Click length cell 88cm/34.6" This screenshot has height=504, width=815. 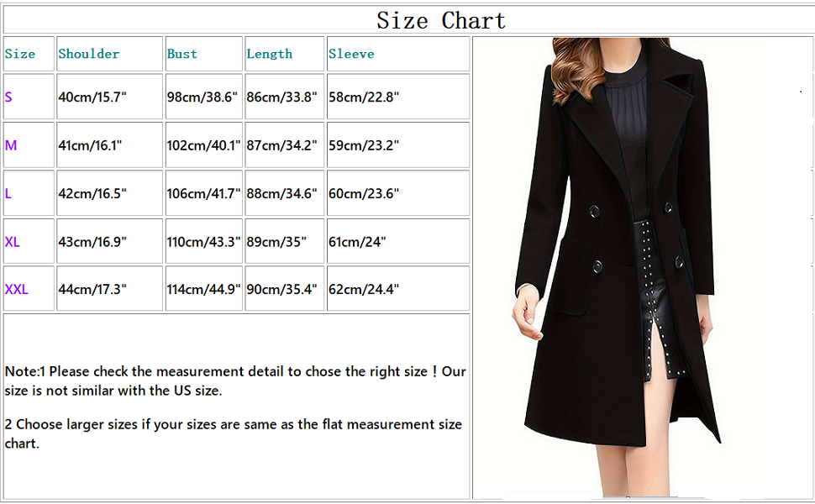pyautogui.click(x=284, y=193)
